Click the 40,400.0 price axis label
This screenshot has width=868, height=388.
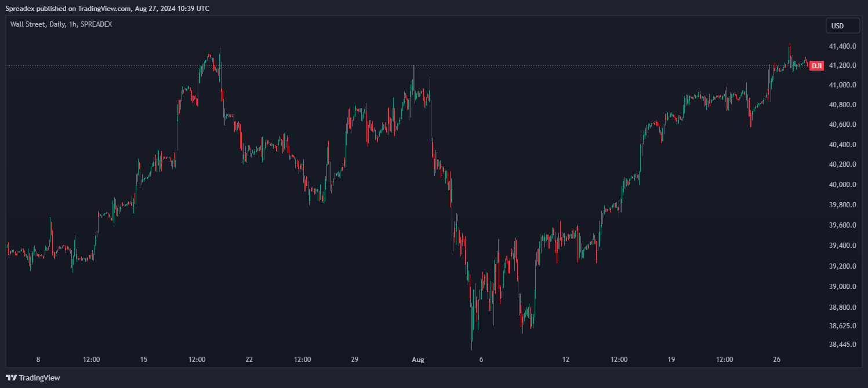tap(843, 145)
